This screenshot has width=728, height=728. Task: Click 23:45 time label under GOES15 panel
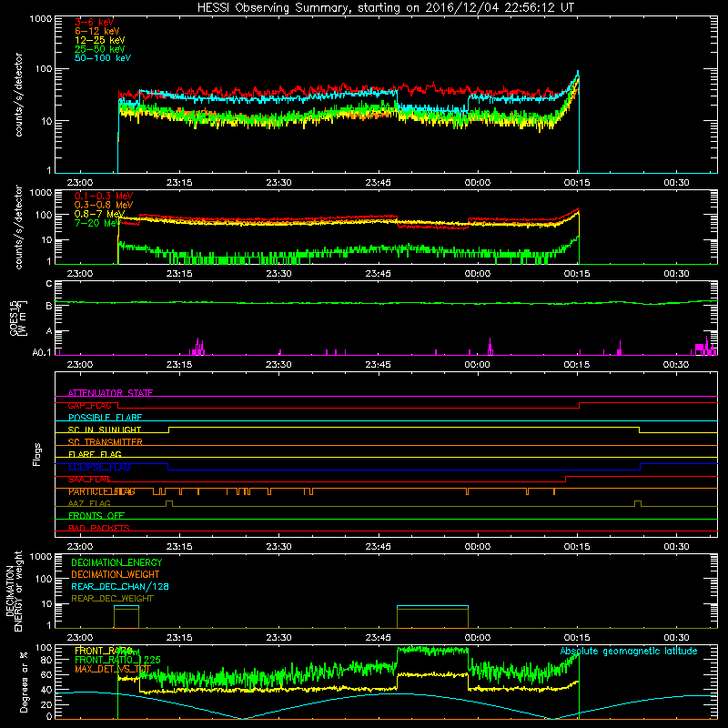click(378, 365)
